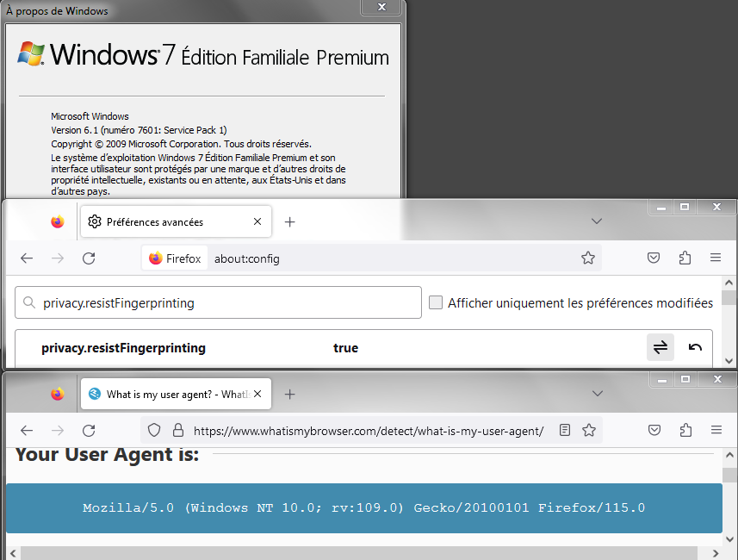Open a new tab beside Préférences avancées
Viewport: 738px width, 560px height.
click(290, 221)
